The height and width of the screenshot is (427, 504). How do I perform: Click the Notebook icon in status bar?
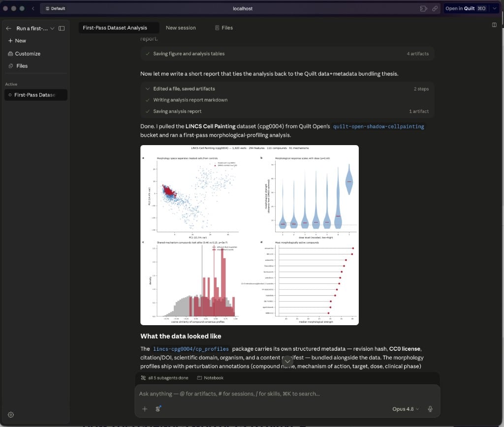(x=199, y=378)
